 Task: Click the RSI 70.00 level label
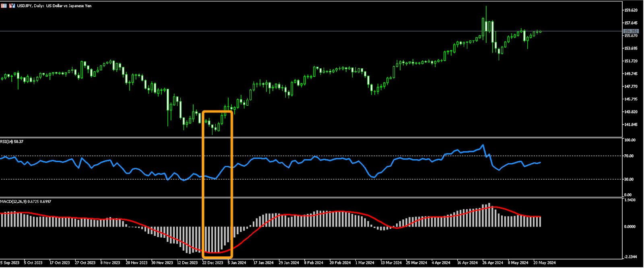[x=629, y=156]
